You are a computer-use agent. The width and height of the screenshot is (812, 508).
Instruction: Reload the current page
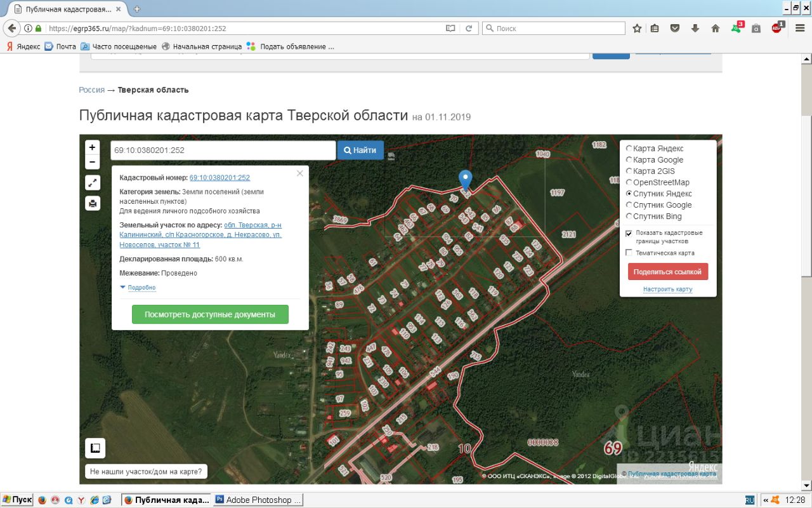pos(468,29)
